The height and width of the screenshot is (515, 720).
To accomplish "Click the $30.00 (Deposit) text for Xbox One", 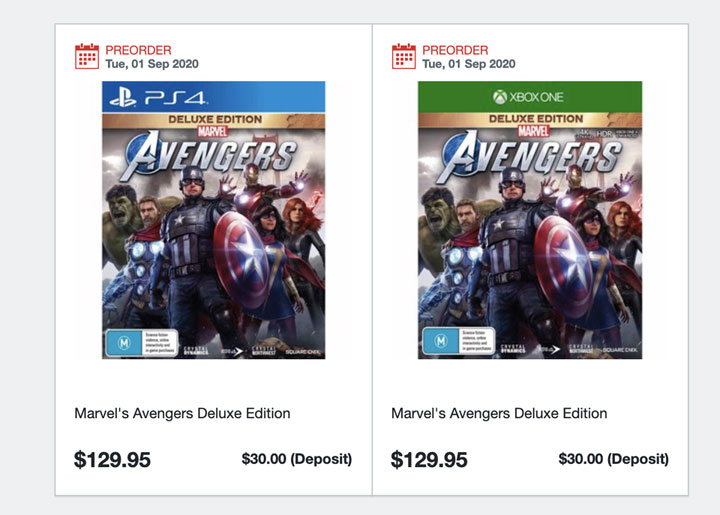I will tap(614, 459).
